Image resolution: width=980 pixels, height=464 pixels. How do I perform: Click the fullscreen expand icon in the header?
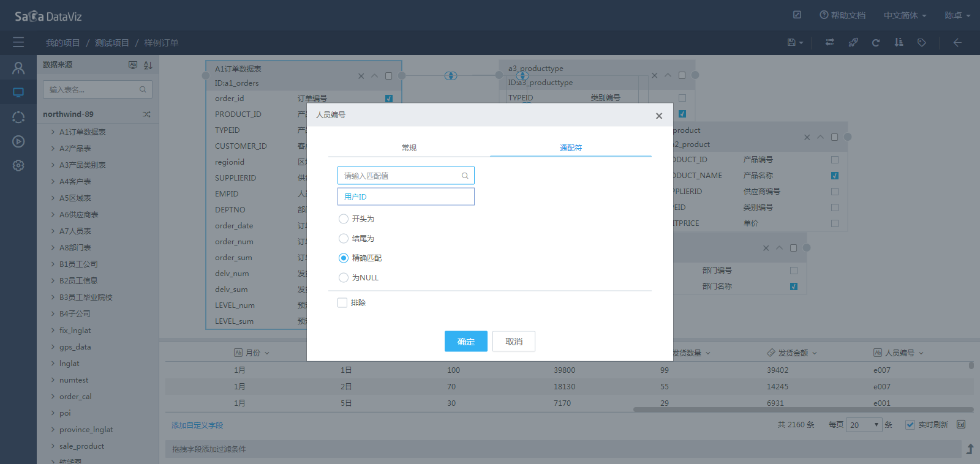[x=797, y=15]
